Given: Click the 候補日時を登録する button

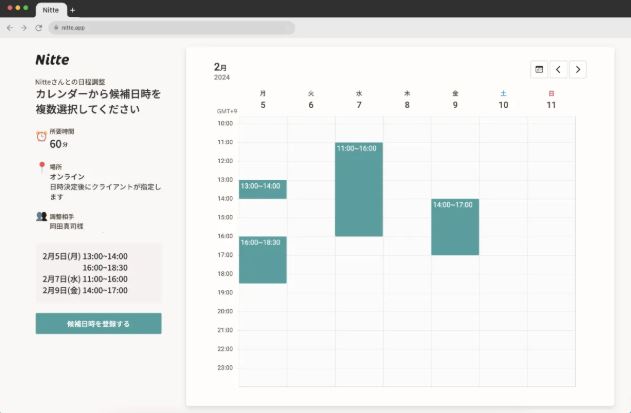Looking at the screenshot, I should (x=98, y=323).
